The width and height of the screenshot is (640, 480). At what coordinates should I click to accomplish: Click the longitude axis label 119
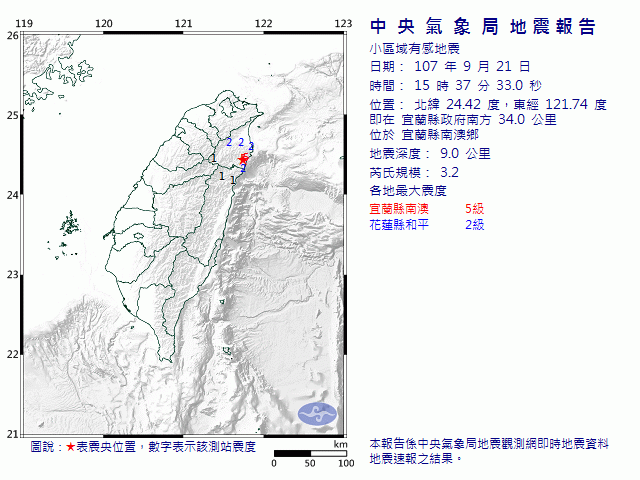coord(24,23)
